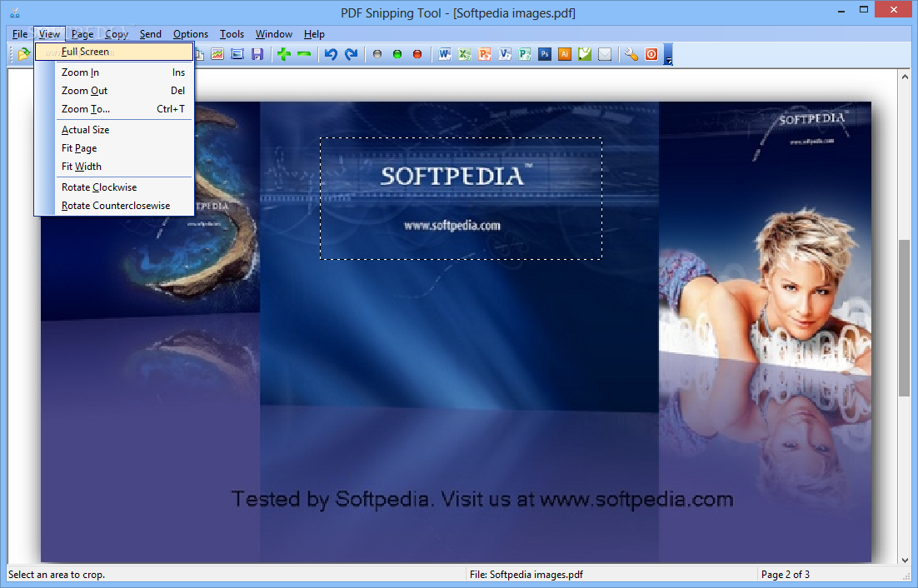Click the red circle toolbar button
This screenshot has height=588, width=918.
(x=417, y=54)
